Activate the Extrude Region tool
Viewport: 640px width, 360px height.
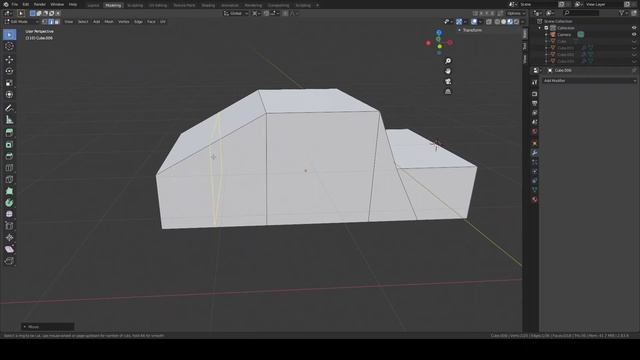(x=9, y=133)
